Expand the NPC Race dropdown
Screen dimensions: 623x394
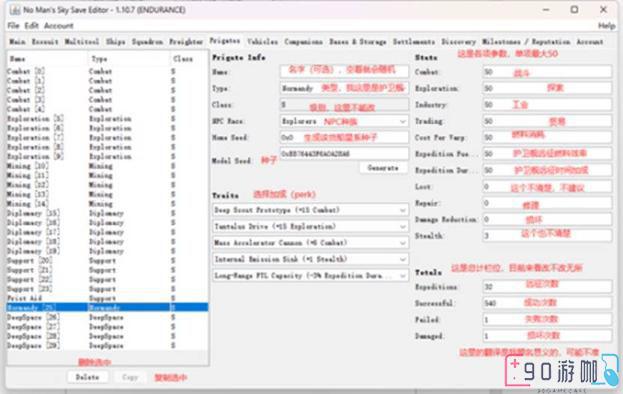click(344, 121)
